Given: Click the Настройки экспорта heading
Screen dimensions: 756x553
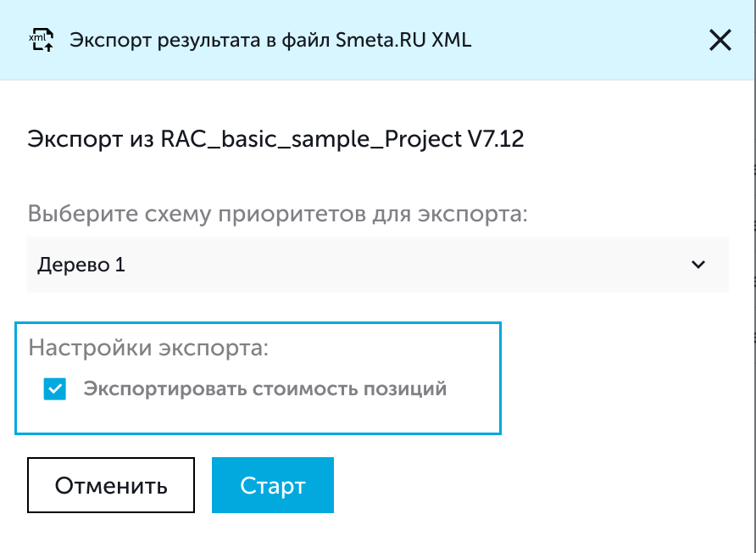Looking at the screenshot, I should (x=148, y=348).
